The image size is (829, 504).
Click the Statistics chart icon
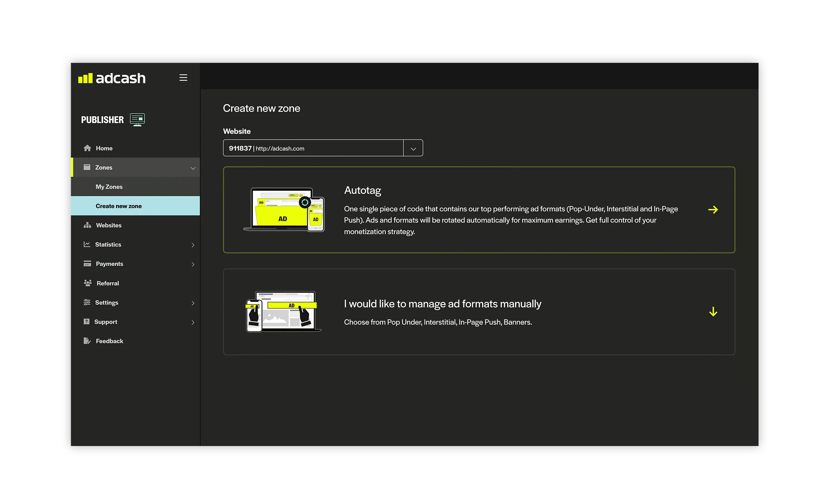click(87, 244)
